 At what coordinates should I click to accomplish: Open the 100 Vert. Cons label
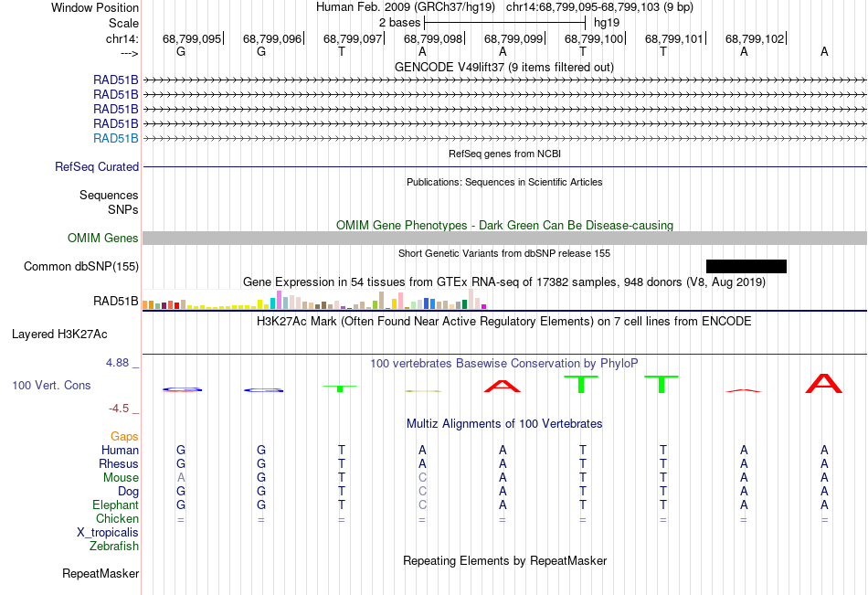(x=51, y=385)
